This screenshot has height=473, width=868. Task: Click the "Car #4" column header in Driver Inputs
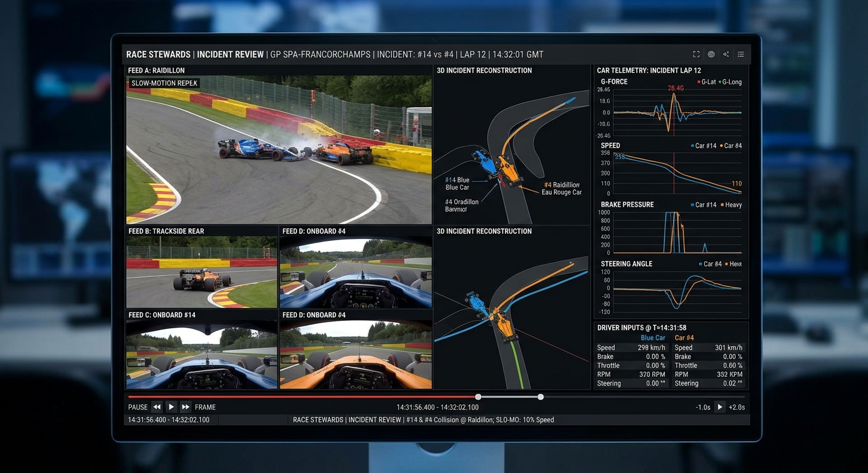coord(684,338)
